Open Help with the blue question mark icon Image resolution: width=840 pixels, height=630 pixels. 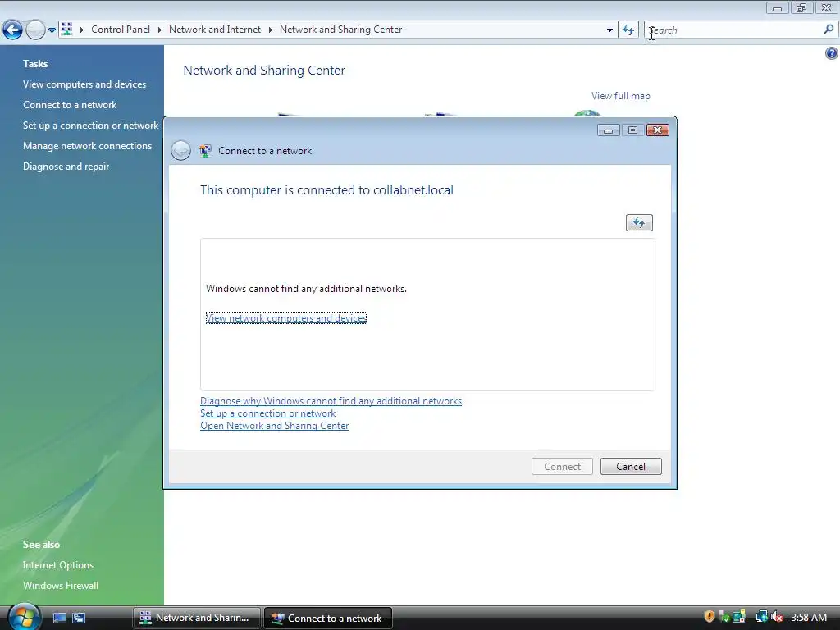tap(832, 53)
